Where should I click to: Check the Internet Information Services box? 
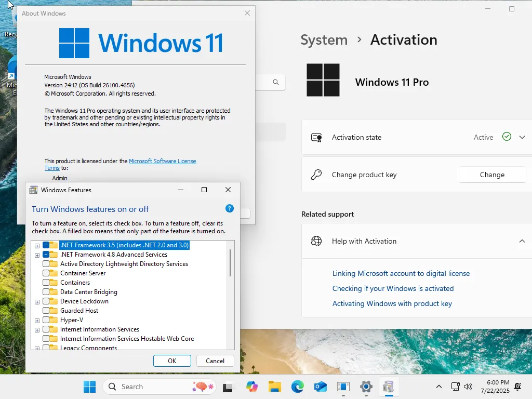[x=46, y=329]
